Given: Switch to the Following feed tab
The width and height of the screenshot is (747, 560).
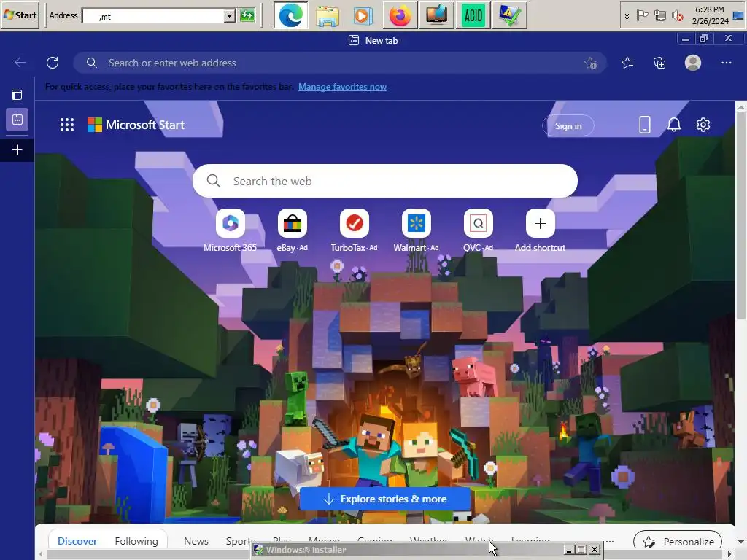Looking at the screenshot, I should (136, 541).
